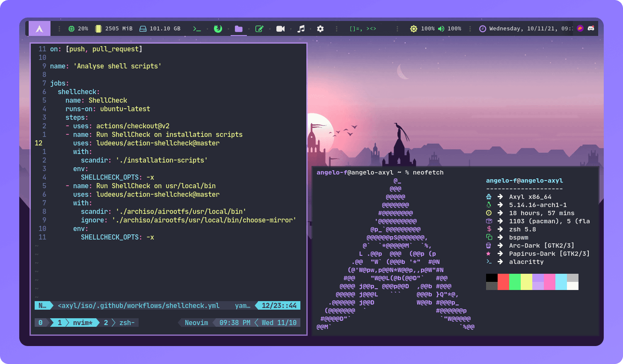Switch to tmux window 1 nvim

(77, 323)
